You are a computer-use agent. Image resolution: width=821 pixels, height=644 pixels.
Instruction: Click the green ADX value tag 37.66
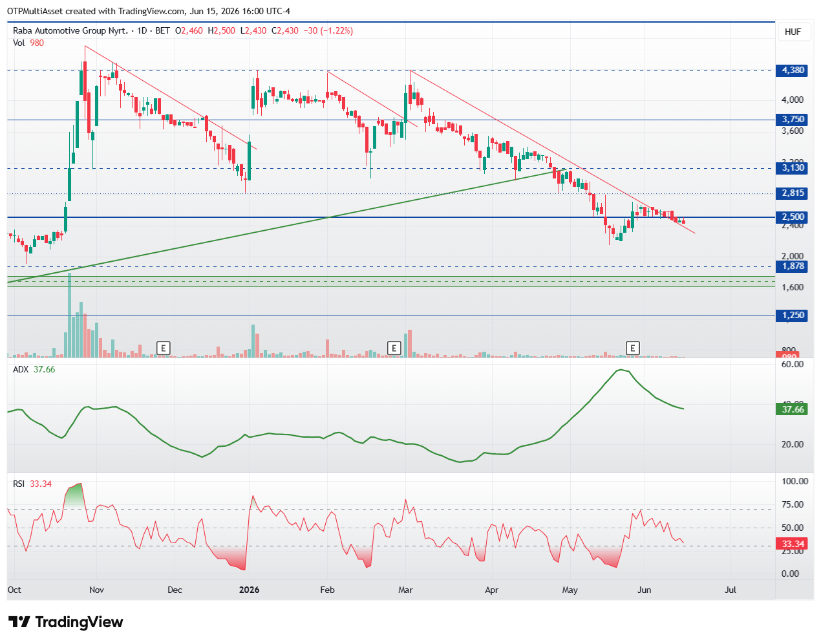(792, 409)
